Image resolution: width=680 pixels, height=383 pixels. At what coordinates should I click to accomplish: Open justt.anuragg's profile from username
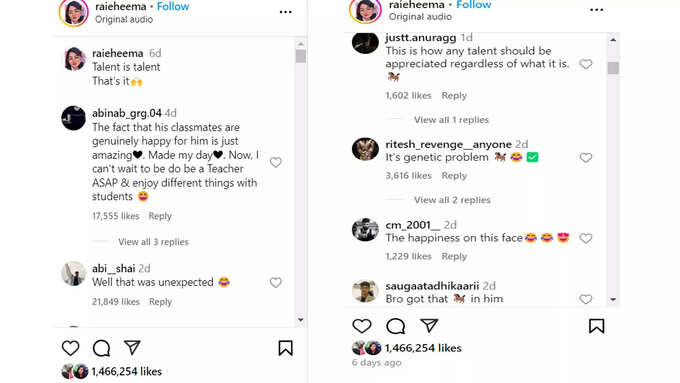pos(421,38)
